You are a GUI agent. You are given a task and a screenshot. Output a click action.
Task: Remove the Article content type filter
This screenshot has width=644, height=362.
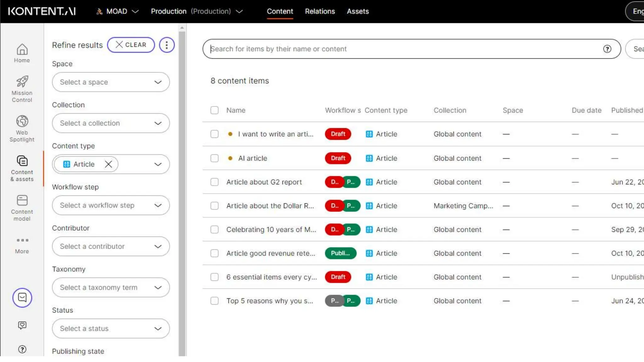[108, 164]
